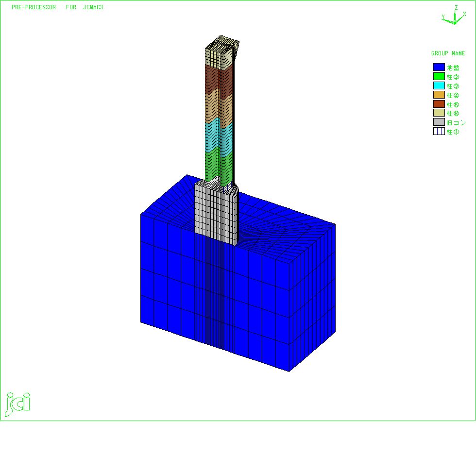Select the 柱④ group name label
This screenshot has width=476, height=456.
click(x=453, y=95)
